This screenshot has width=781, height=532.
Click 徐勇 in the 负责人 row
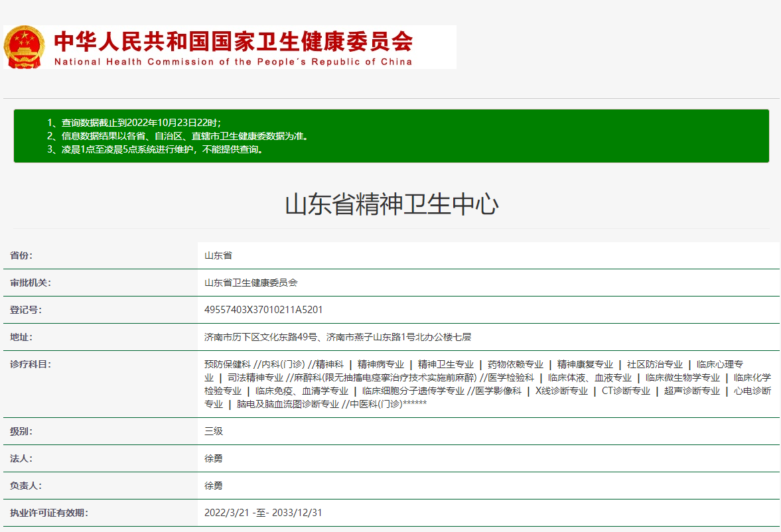(x=214, y=486)
